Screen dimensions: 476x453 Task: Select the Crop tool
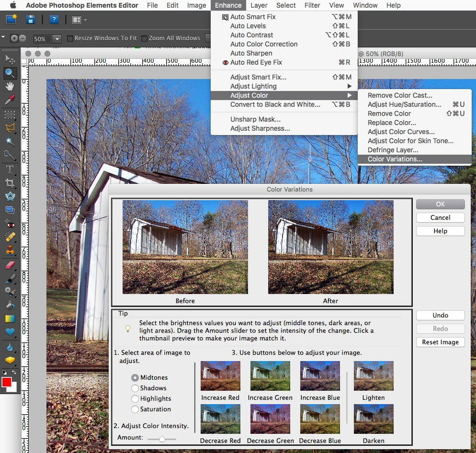coord(10,183)
